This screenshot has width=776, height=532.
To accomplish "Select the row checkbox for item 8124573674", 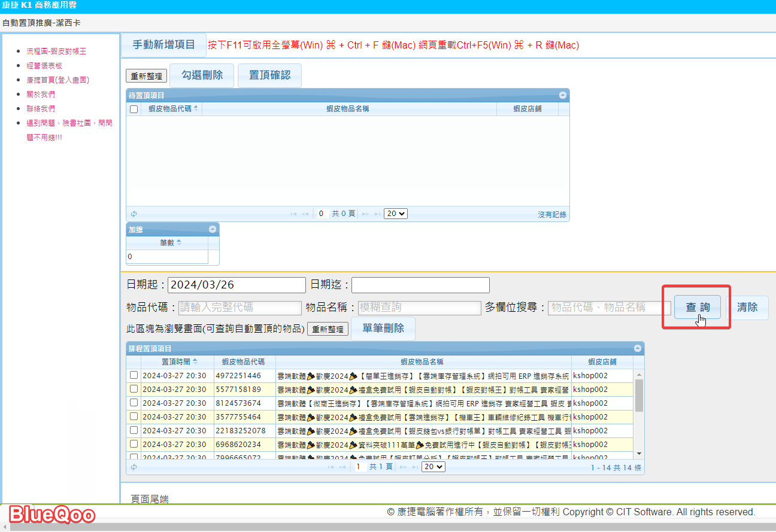I will point(134,403).
